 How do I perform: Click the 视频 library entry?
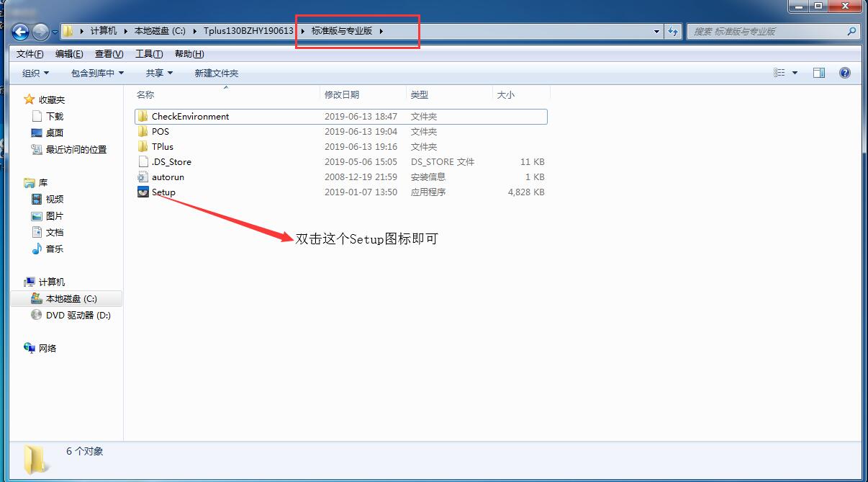tap(50, 199)
